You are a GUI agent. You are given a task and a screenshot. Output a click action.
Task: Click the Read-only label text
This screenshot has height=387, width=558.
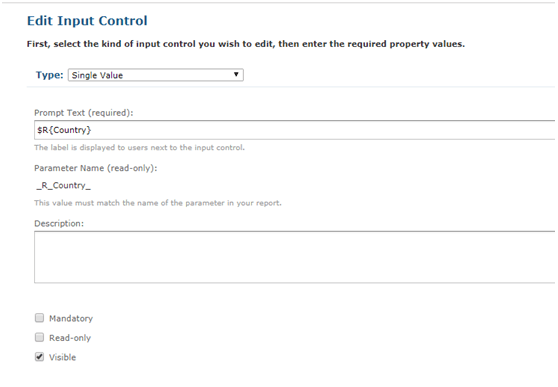(70, 338)
